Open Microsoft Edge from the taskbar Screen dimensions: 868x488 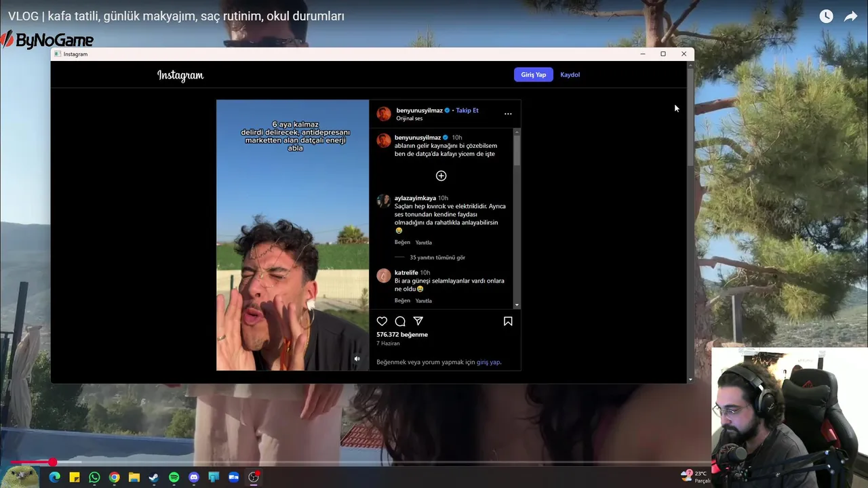pyautogui.click(x=54, y=477)
